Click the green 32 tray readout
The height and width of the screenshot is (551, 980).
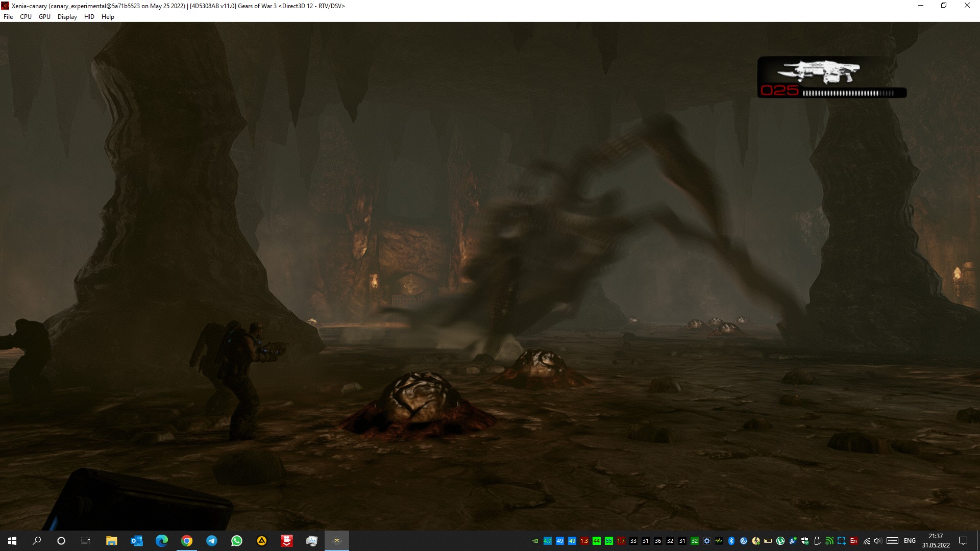pos(694,541)
